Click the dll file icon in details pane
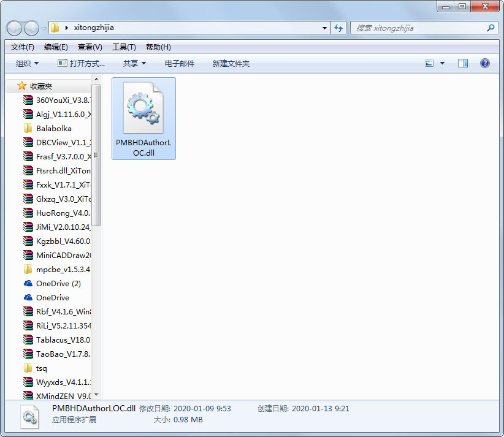The height and width of the screenshot is (437, 504). 29,417
